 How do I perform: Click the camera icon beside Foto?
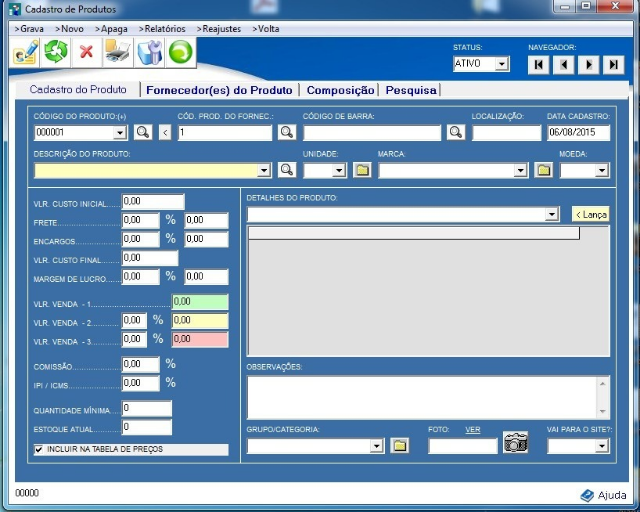coord(515,444)
